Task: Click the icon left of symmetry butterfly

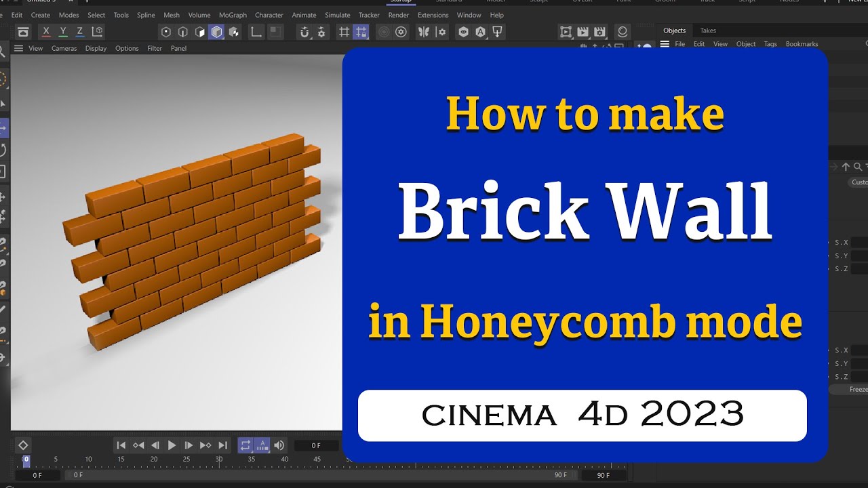Action: pyautogui.click(x=401, y=32)
